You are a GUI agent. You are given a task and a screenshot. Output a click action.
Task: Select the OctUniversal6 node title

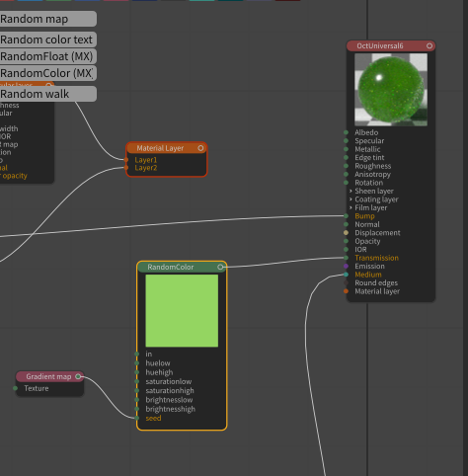(380, 45)
